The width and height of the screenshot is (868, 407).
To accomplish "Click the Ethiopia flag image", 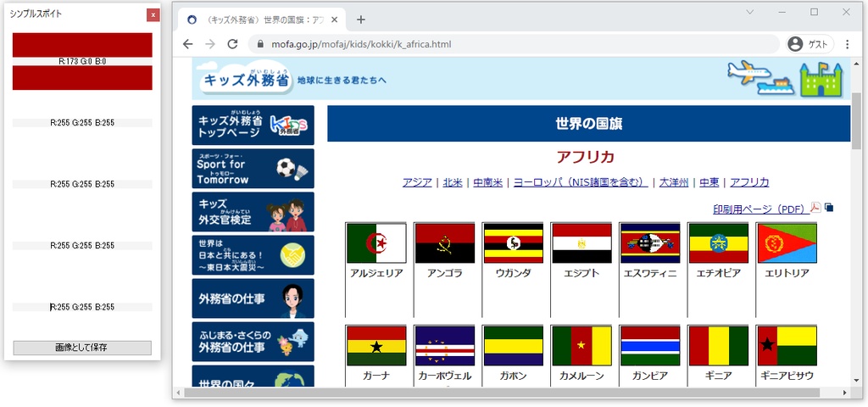I will pos(719,243).
